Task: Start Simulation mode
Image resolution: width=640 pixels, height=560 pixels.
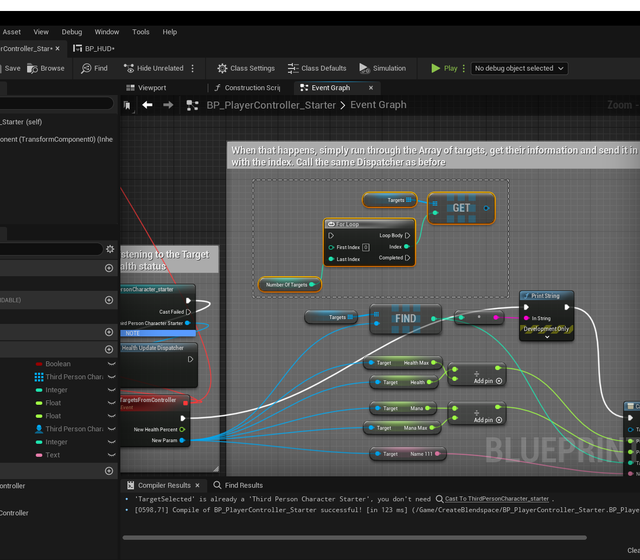Action: point(382,68)
